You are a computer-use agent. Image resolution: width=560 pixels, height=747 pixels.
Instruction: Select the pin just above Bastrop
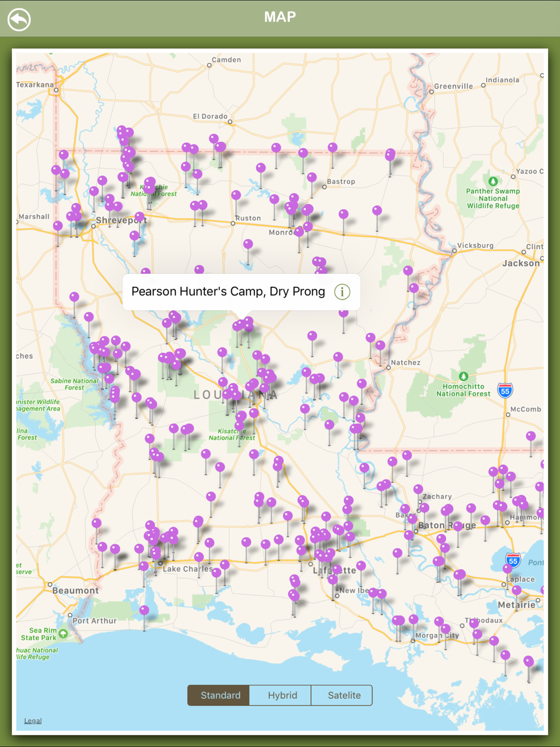(x=312, y=178)
